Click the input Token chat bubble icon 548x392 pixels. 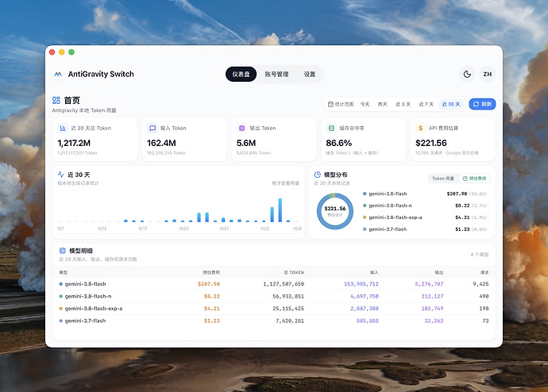pyautogui.click(x=152, y=128)
